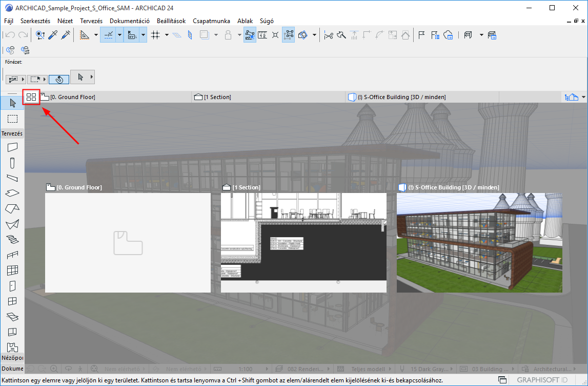Toggle the magnet Quick Selection button
The image size is (588, 386).
pos(59,80)
